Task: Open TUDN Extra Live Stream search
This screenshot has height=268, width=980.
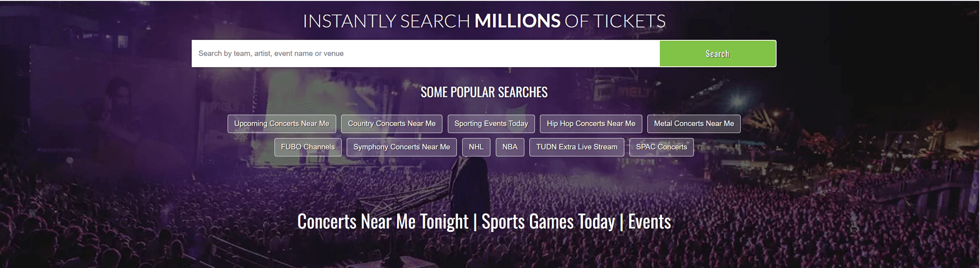Action: pyautogui.click(x=577, y=147)
